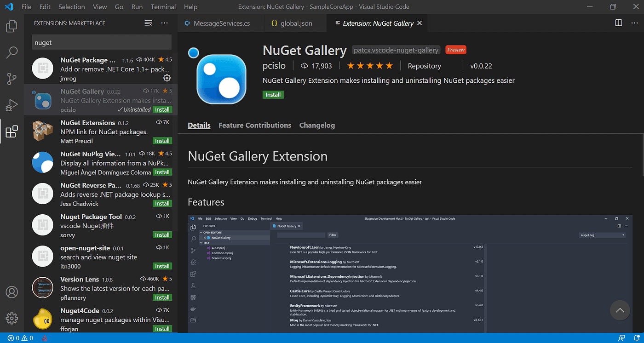Click the gear on the NuGet Package Manager listing
This screenshot has height=343, width=644.
pos(167,79)
